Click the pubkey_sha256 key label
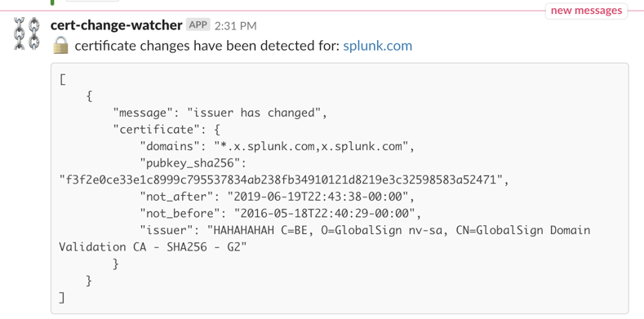 pyautogui.click(x=193, y=163)
